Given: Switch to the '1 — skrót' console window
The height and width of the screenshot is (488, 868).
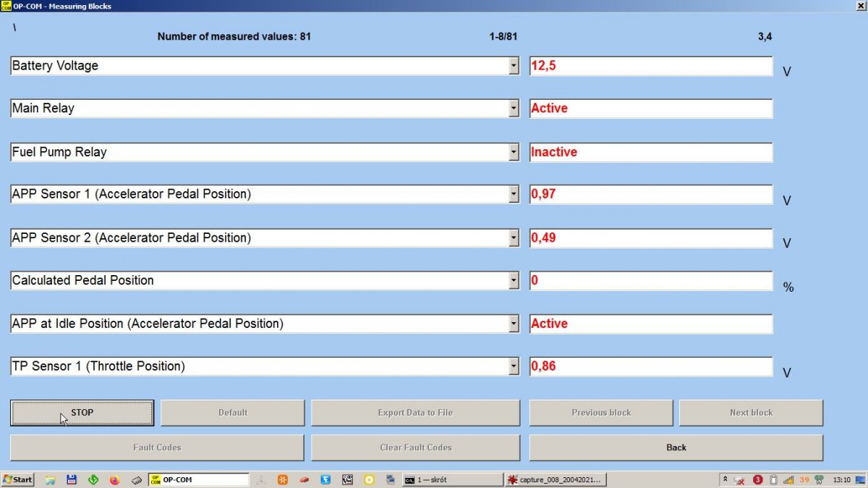Looking at the screenshot, I should [x=452, y=479].
